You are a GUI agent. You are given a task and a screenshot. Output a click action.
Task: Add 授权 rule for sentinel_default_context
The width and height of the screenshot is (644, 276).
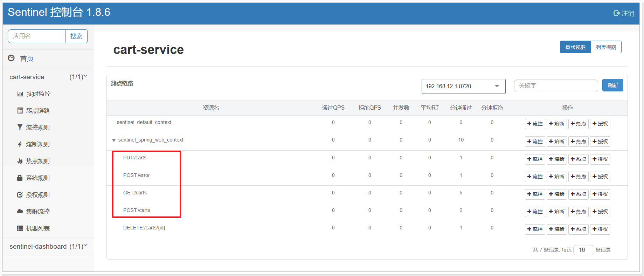600,124
